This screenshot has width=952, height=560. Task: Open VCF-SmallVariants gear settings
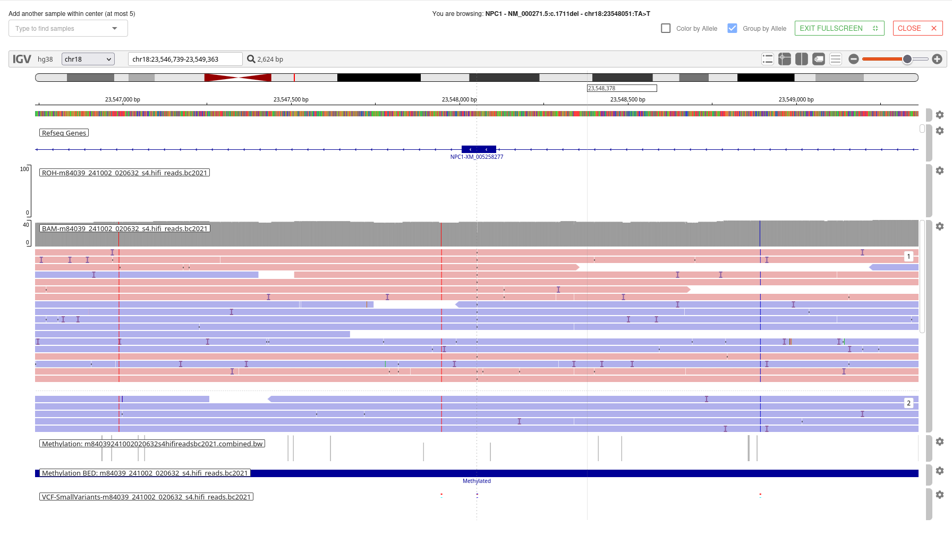[x=940, y=495]
